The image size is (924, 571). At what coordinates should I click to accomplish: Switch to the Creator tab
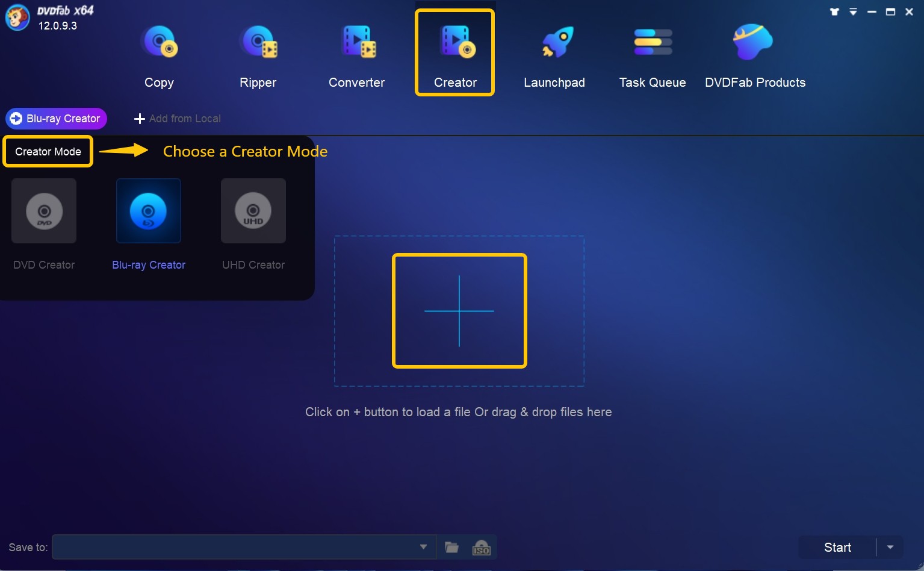tap(455, 53)
